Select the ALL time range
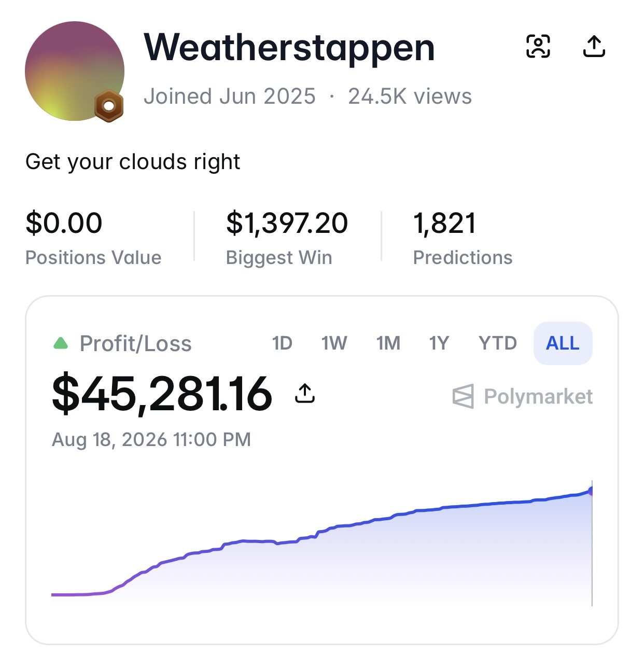The height and width of the screenshot is (653, 644). (x=563, y=343)
